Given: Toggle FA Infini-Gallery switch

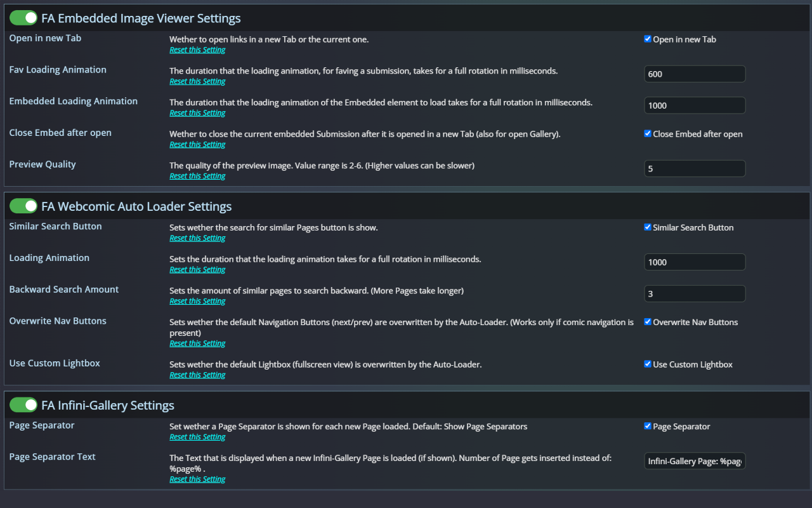Looking at the screenshot, I should pos(23,404).
